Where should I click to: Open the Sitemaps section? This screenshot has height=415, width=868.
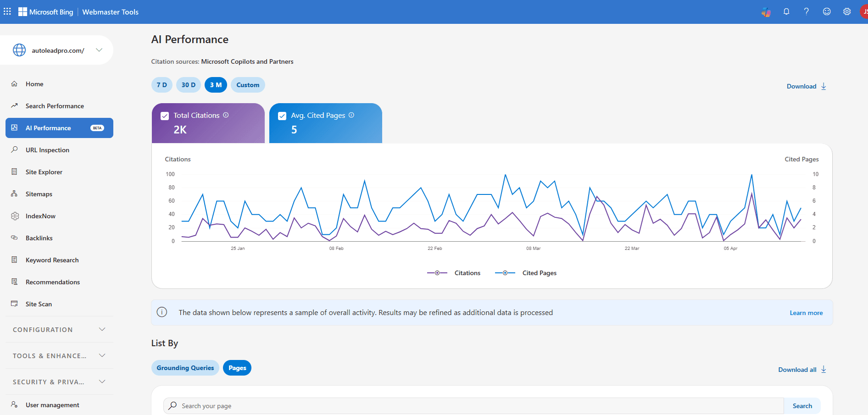pos(39,194)
